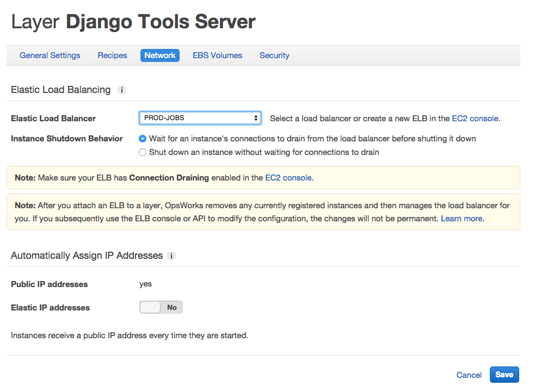
Task: Open Security tab
Action: click(274, 55)
